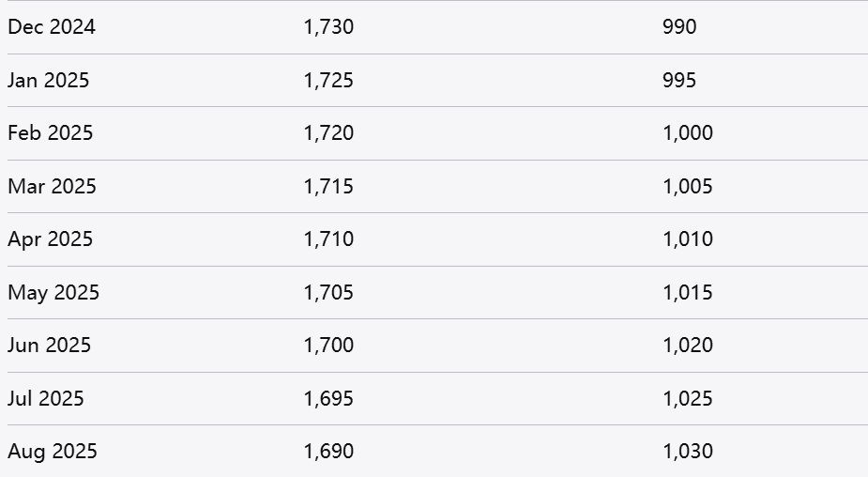The height and width of the screenshot is (477, 868).
Task: Select the Jan 2025 date cell
Action: (x=49, y=80)
